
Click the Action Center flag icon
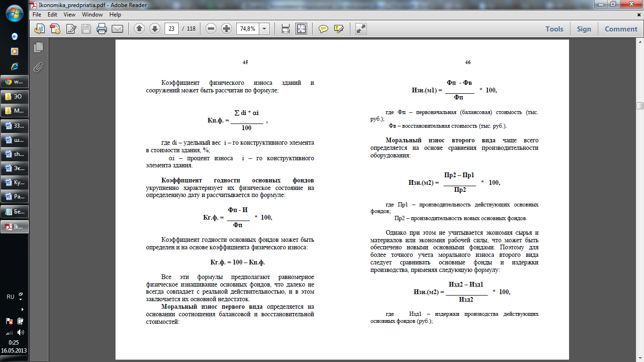[9, 321]
